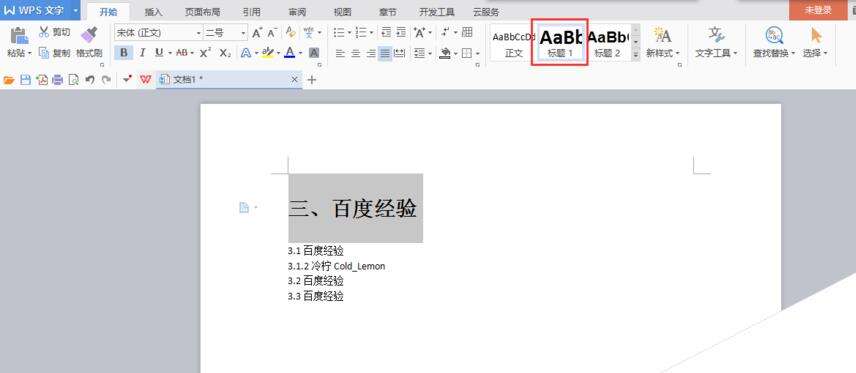
Task: Click the print preview icon
Action: (x=74, y=80)
